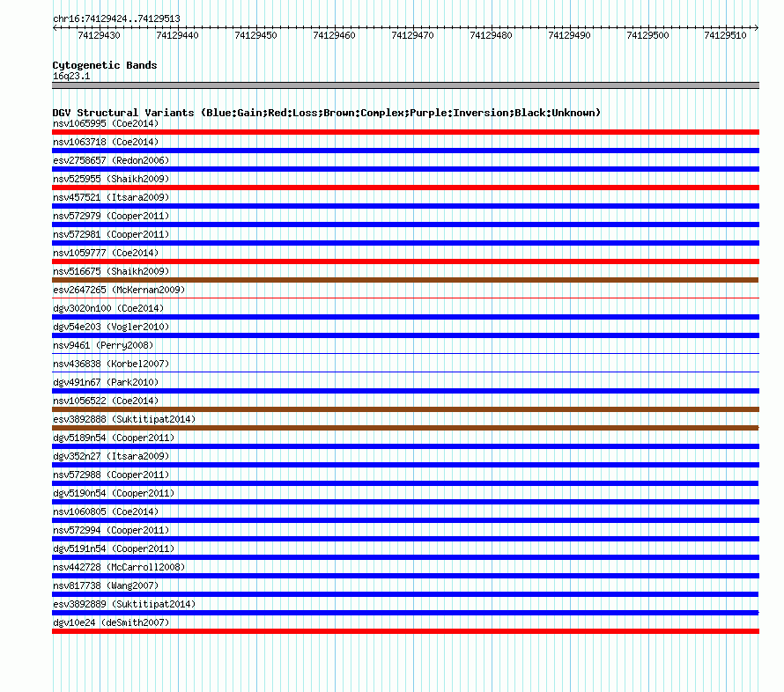Open nsv457521 (Itsara2009) variant
The image size is (784, 692).
[x=111, y=197]
